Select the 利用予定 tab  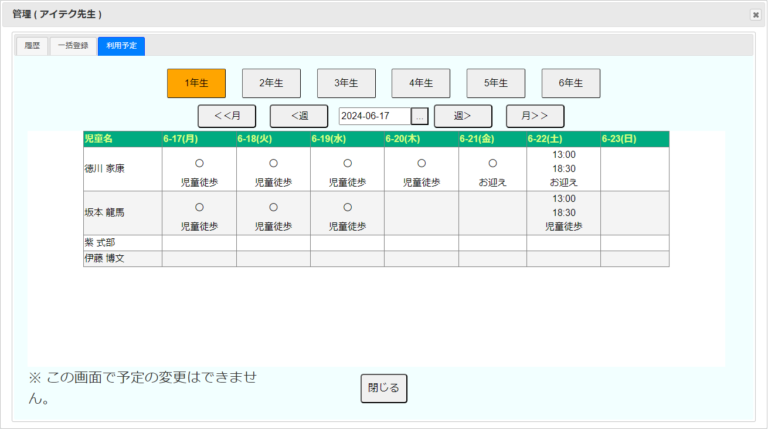tap(121, 45)
